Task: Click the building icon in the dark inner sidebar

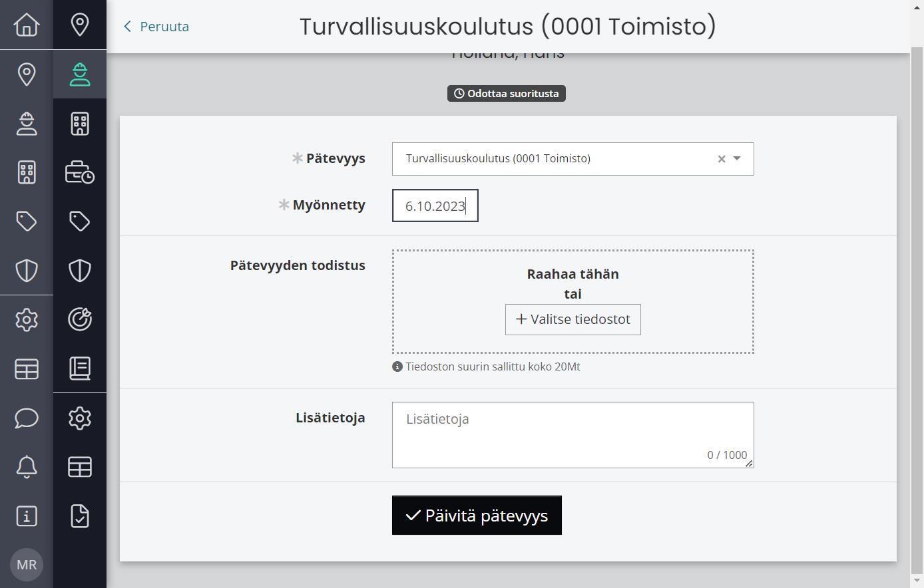Action: point(80,123)
